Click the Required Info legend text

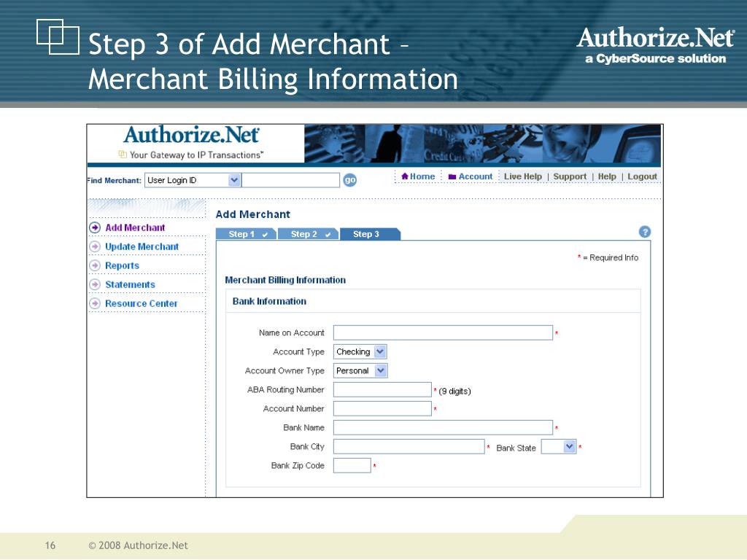tap(608, 257)
